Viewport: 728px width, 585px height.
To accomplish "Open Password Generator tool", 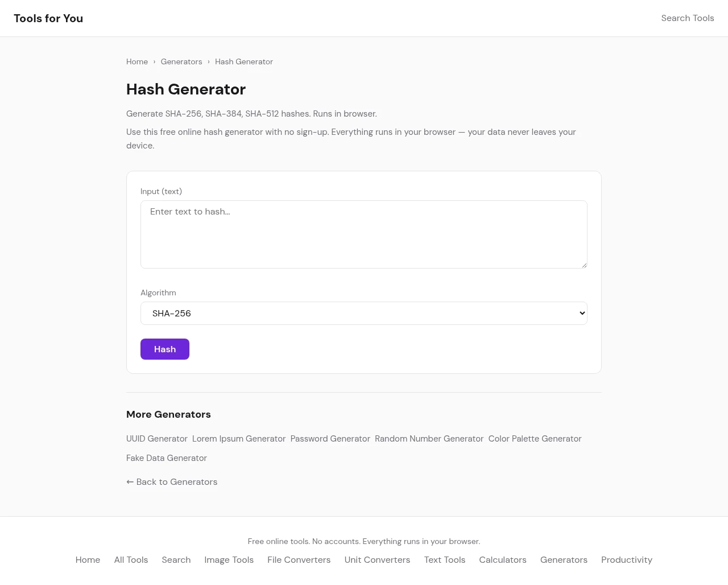I will point(330,439).
